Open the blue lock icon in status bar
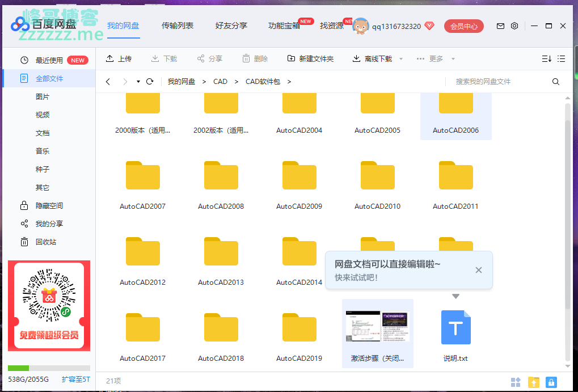 551,382
